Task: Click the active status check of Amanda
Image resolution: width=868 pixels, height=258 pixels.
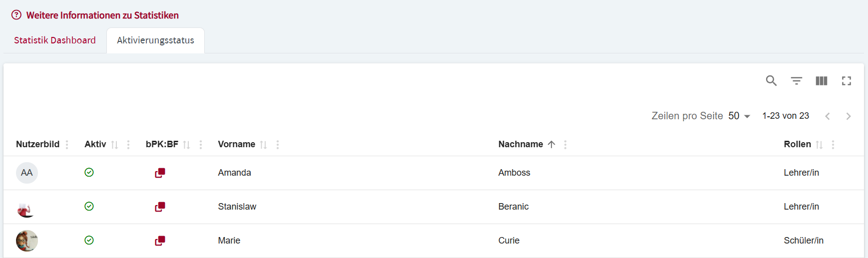Action: (89, 172)
